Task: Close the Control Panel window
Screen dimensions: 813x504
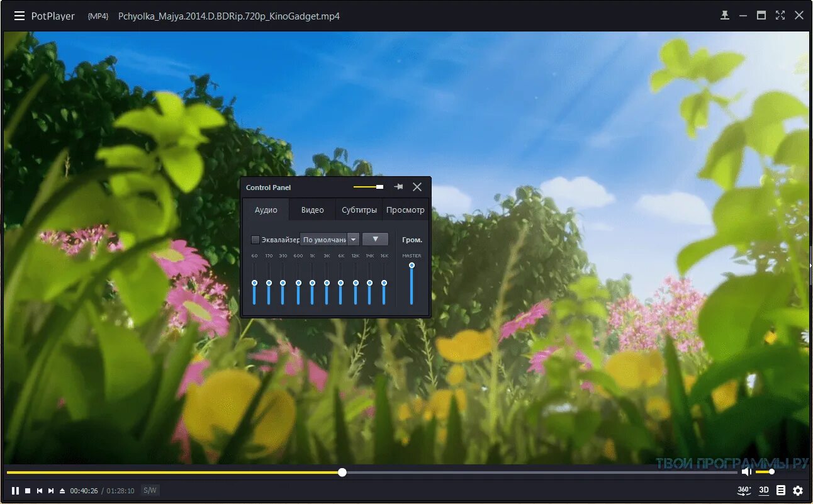Action: point(417,187)
